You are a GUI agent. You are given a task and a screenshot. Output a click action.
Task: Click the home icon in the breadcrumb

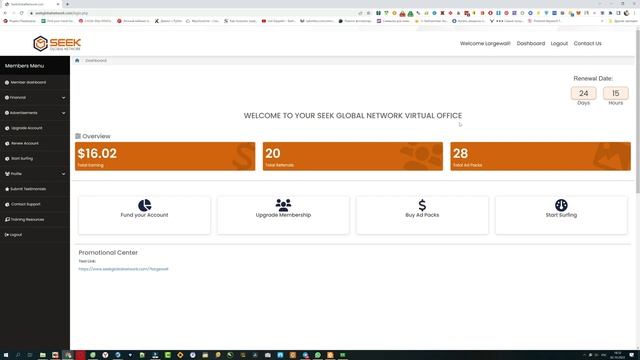pyautogui.click(x=77, y=60)
